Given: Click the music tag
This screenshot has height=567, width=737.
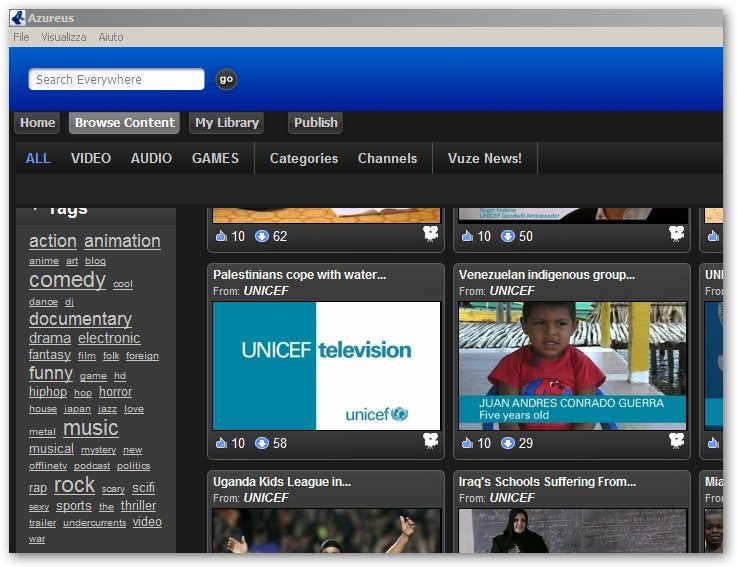Looking at the screenshot, I should 91,428.
